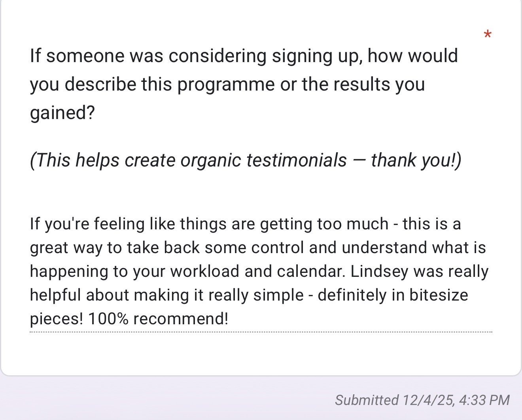Click the italic organic testimonials note
The height and width of the screenshot is (420, 522).
[246, 160]
